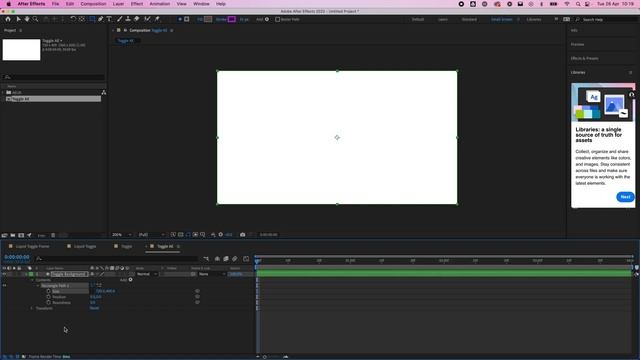Viewport: 640px width, 360px height.
Task: Open the Graph Editor
Action: [x=246, y=258]
